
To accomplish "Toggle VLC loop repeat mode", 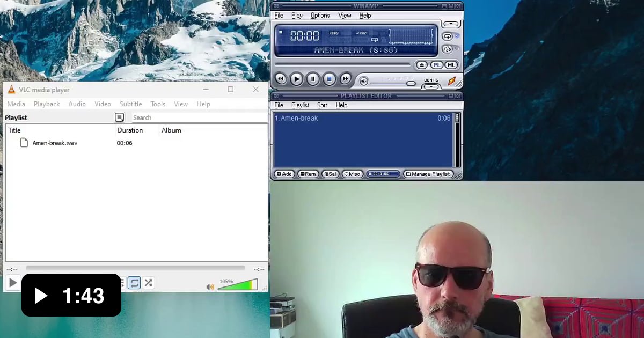I will 134,283.
